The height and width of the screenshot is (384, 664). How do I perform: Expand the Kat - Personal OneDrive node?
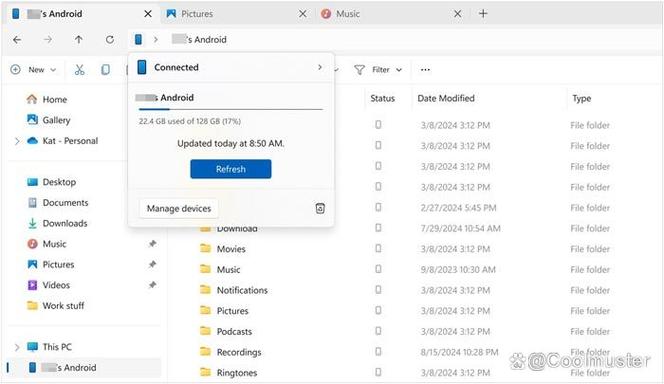[x=17, y=141]
